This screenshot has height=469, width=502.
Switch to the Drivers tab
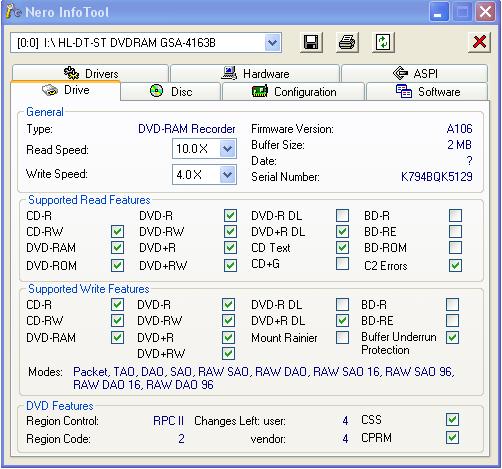[91, 73]
